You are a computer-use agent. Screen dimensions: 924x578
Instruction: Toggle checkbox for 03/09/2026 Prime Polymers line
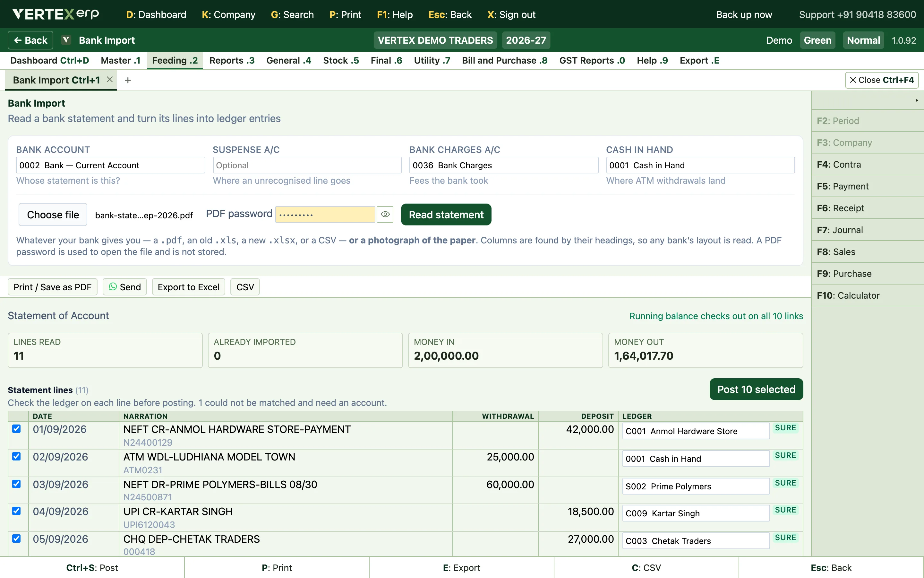point(16,484)
